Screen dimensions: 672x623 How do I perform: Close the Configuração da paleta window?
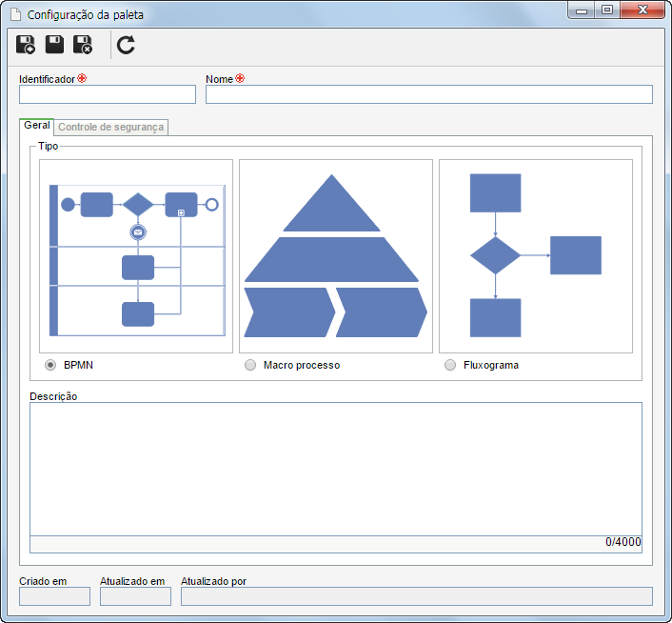[x=642, y=10]
